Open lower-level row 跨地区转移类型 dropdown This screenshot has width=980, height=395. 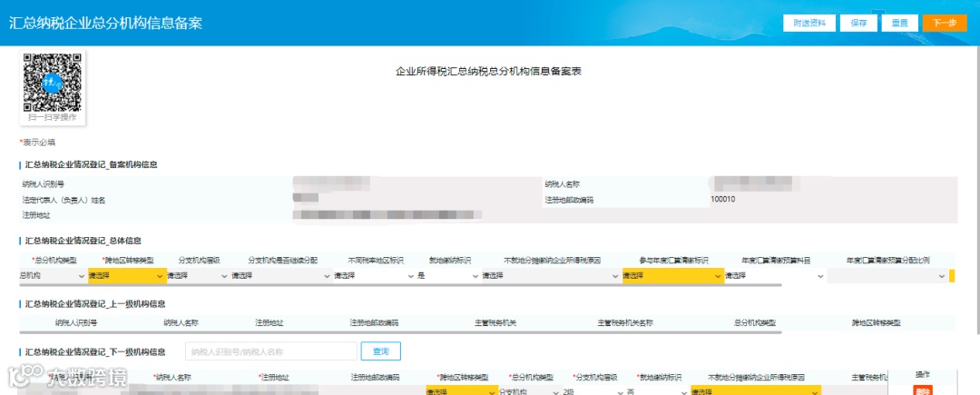point(461,391)
